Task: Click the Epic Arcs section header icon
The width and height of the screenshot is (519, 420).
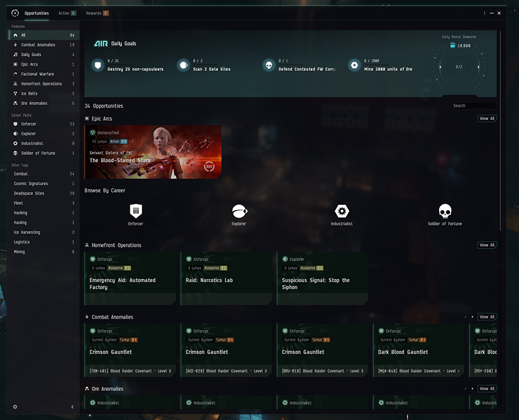Action: pyautogui.click(x=87, y=119)
